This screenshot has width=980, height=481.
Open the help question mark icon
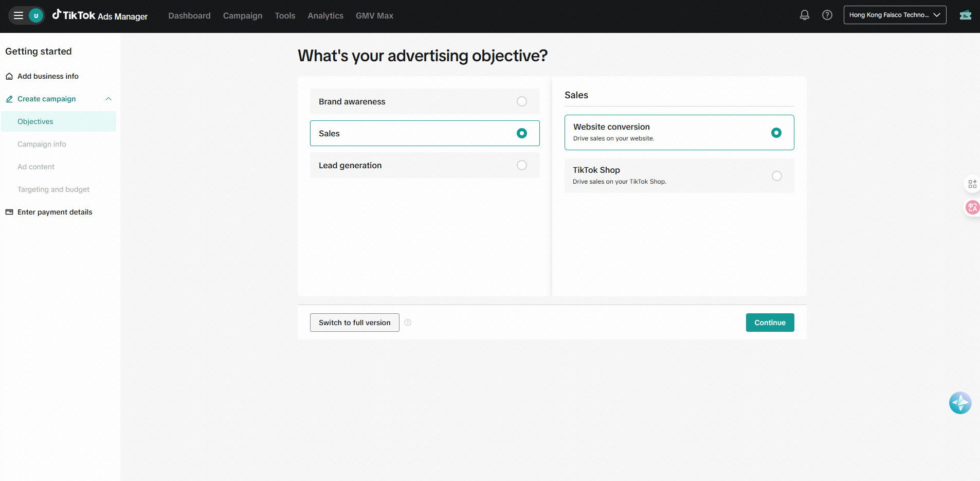pyautogui.click(x=827, y=15)
